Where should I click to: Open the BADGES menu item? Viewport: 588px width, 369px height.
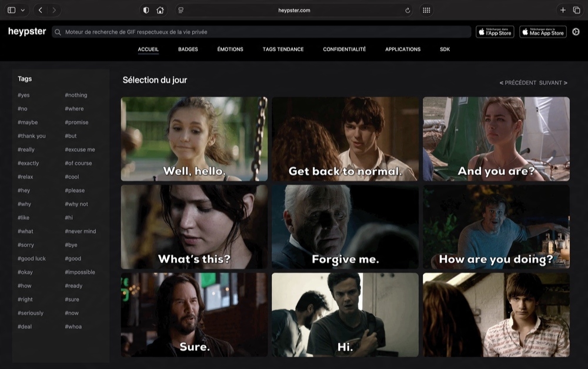[188, 49]
